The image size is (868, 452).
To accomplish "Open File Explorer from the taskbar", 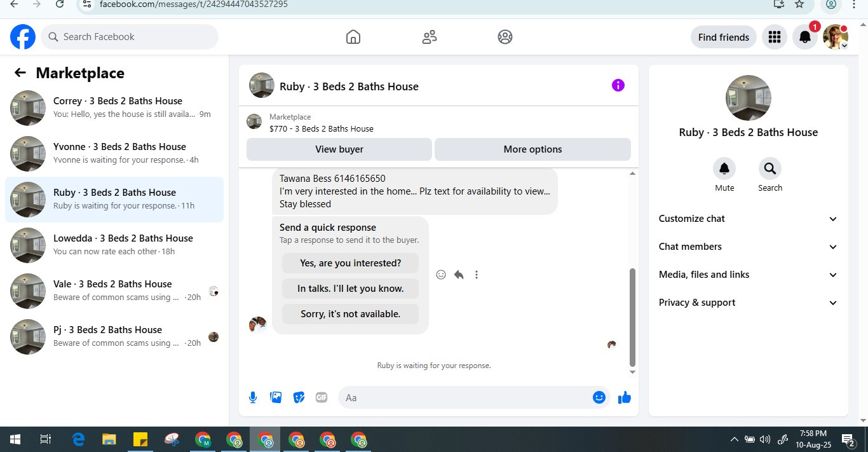I will tap(109, 439).
